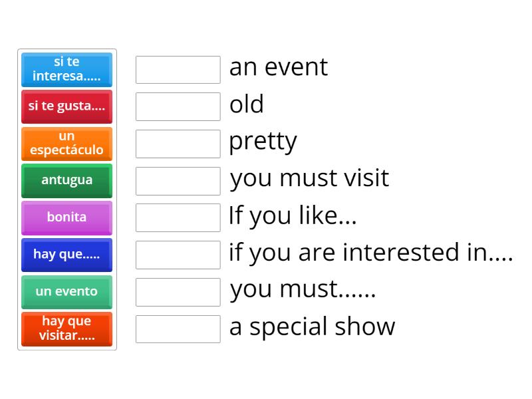Choose the empty box for 'you must visit'

(178, 181)
